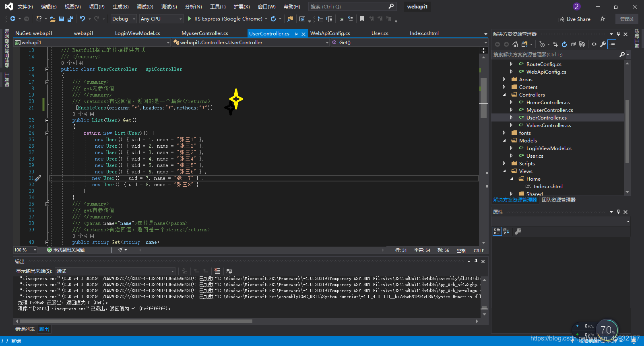644x346 pixels.
Task: Open the Any CPU platform dropdown
Action: tap(161, 19)
